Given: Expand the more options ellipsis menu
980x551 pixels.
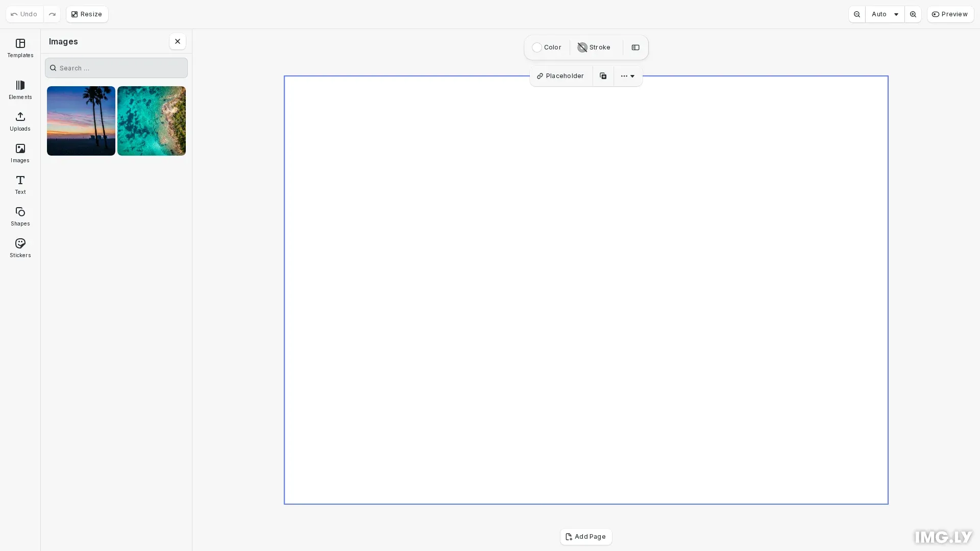Looking at the screenshot, I should (x=628, y=76).
